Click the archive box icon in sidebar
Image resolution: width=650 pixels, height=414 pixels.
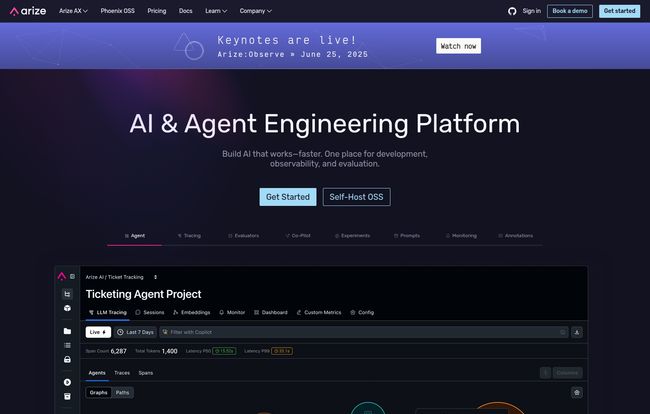pos(67,397)
